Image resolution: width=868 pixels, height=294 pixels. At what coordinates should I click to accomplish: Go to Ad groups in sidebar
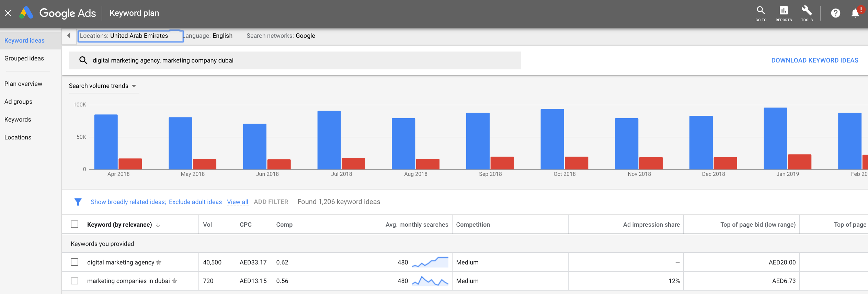point(19,102)
